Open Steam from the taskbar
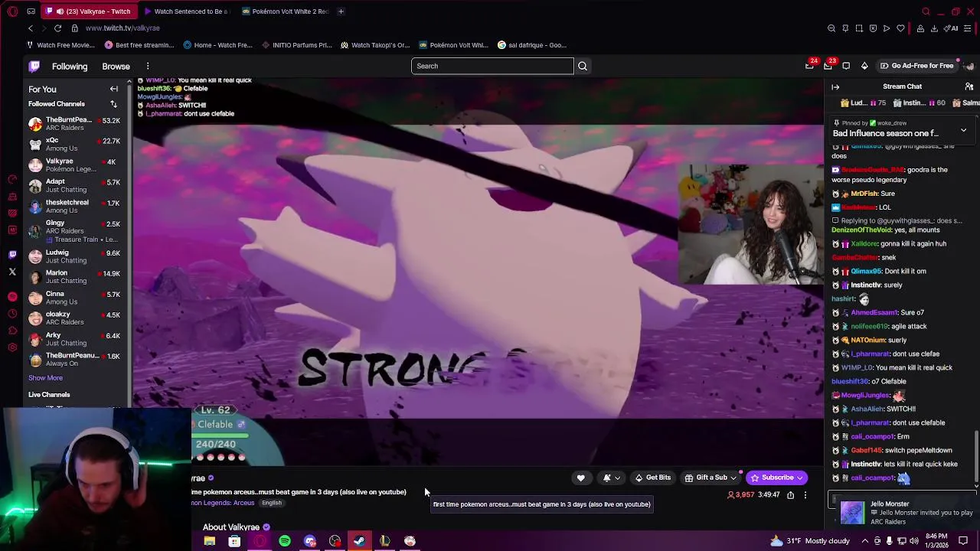980x551 pixels. (359, 541)
